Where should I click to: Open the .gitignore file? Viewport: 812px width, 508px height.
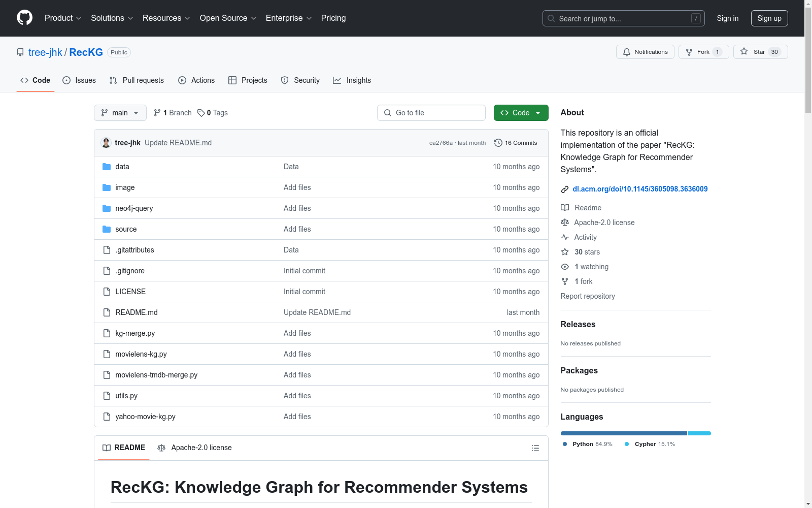[130, 271]
